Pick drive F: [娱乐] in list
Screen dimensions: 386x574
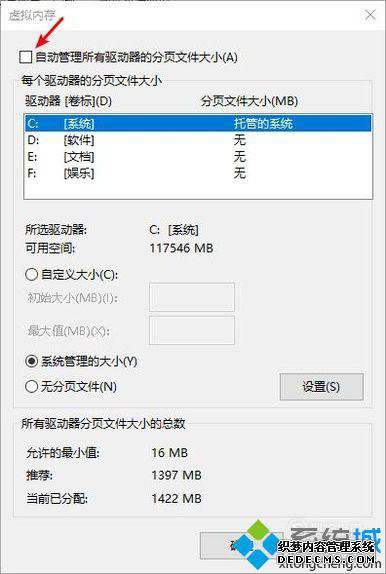pos(198,173)
